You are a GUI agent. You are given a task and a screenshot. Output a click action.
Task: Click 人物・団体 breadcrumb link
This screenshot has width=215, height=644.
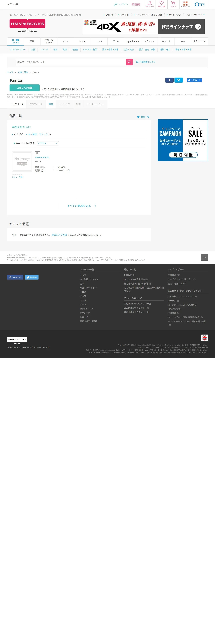(23, 72)
